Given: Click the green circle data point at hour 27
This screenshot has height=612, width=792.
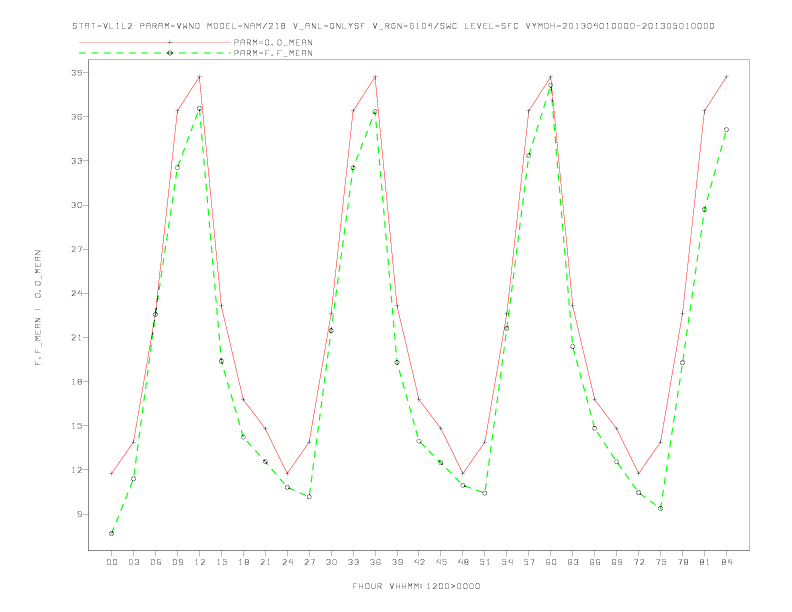Looking at the screenshot, I should point(309,497).
